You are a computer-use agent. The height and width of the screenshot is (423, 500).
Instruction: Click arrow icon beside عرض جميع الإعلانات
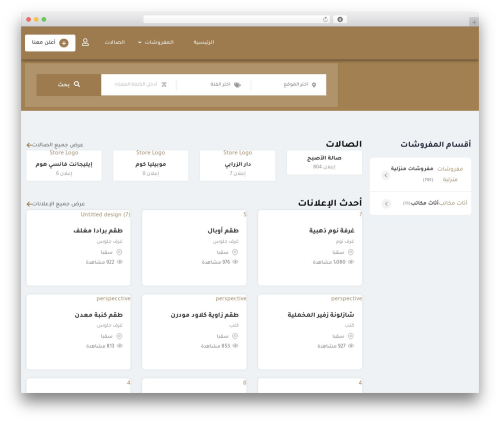[x=29, y=204]
